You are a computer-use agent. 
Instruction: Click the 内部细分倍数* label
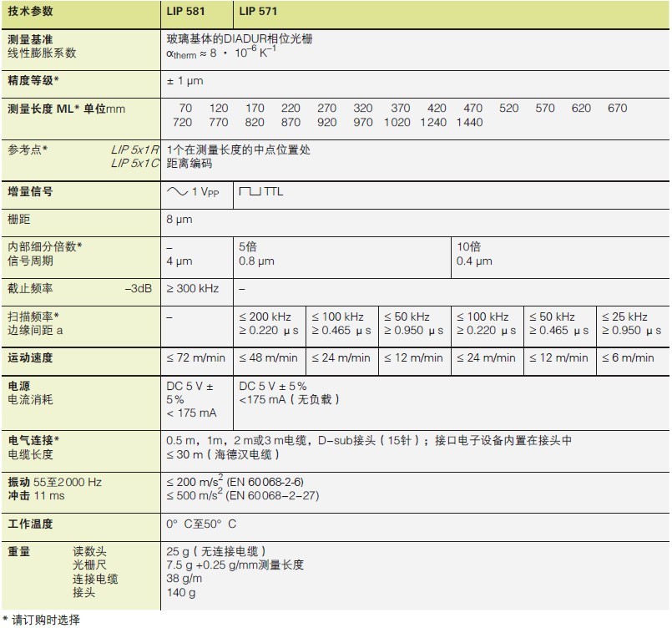(44, 246)
